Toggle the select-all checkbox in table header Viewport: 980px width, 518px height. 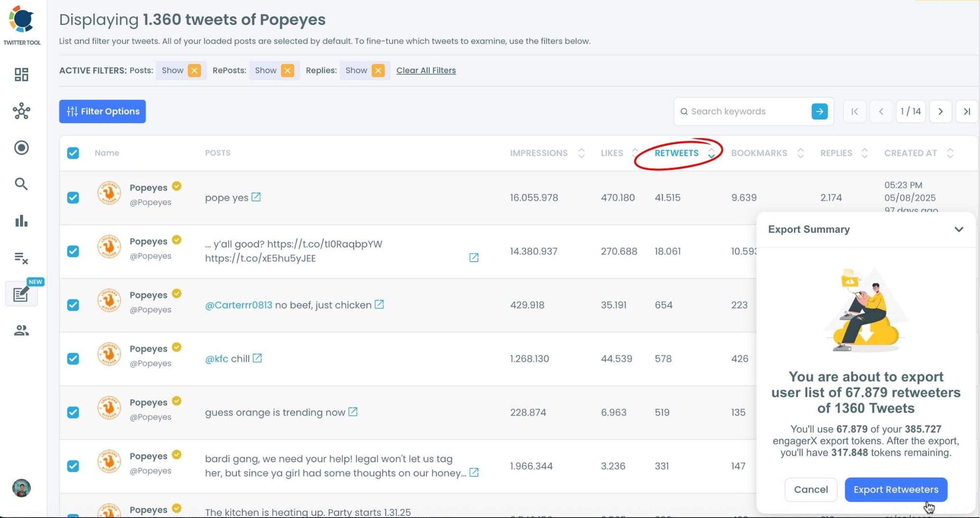73,153
